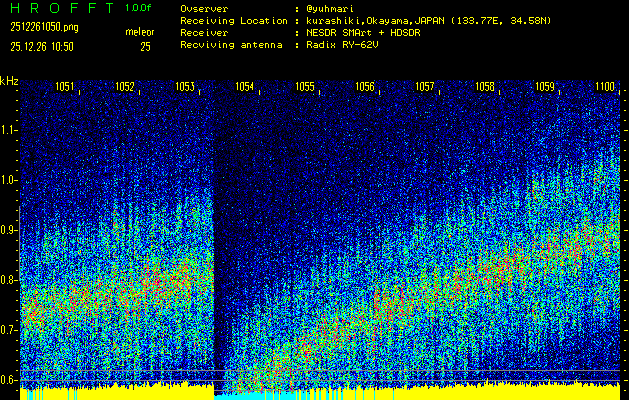The image size is (629, 400).
Task: Click the observer name @yuhmari
Action: [x=330, y=9]
